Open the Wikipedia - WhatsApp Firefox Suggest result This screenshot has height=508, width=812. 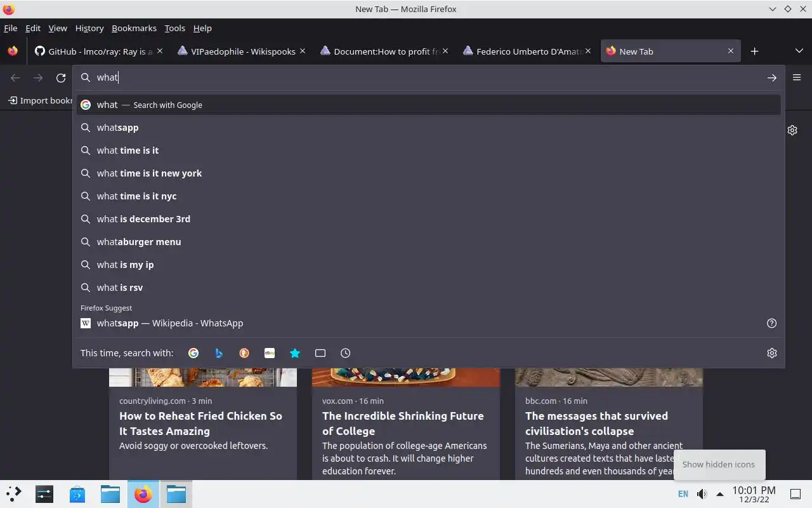coord(429,323)
